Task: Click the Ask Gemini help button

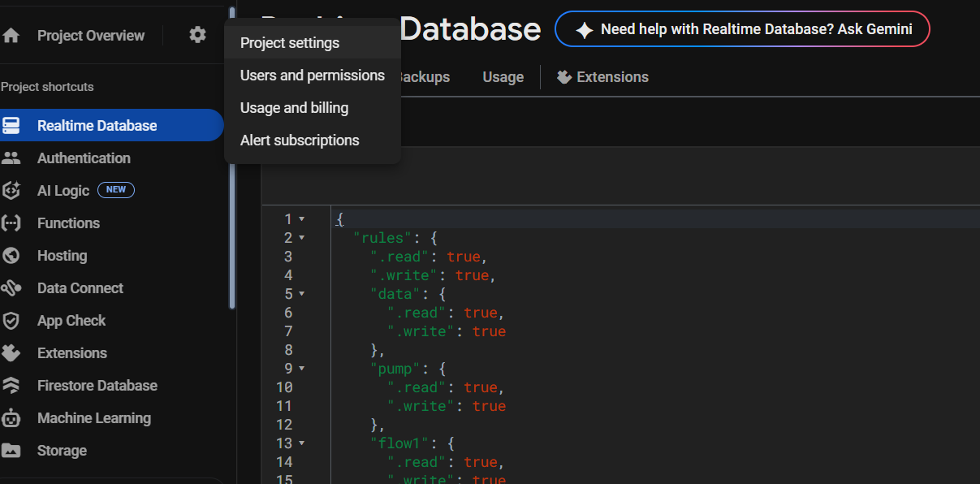Action: pos(742,30)
